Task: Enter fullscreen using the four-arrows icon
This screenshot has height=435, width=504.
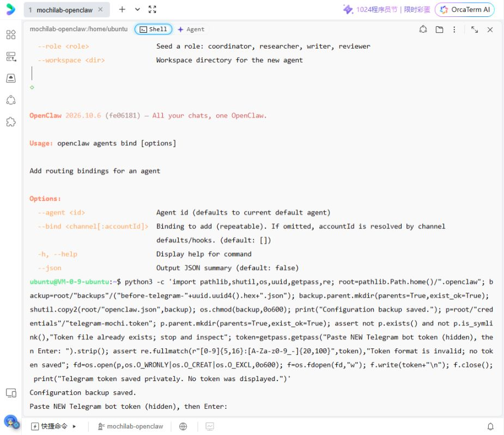Action: 153,9
